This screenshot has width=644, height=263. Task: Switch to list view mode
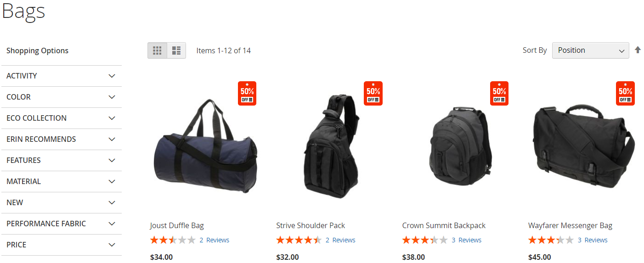[x=176, y=50]
